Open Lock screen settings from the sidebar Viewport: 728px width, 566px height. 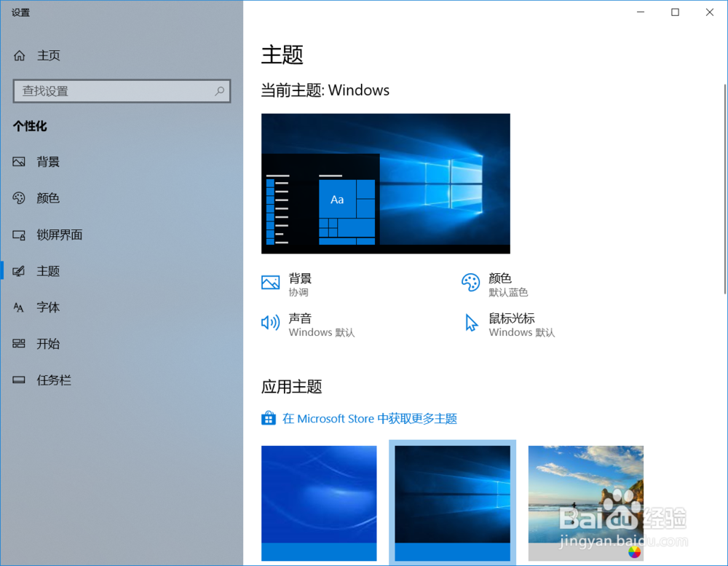click(58, 235)
